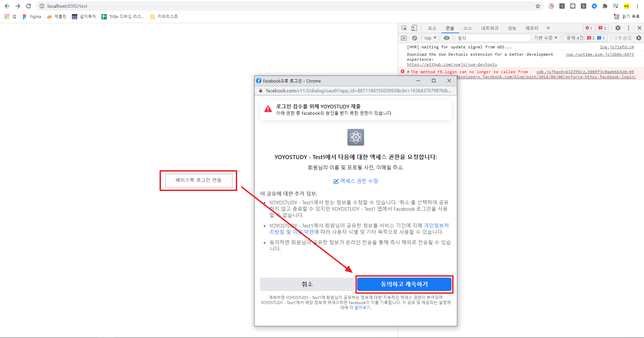The width and height of the screenshot is (644, 338).
Task: Switch to the 소스 DevTools tab
Action: 468,28
